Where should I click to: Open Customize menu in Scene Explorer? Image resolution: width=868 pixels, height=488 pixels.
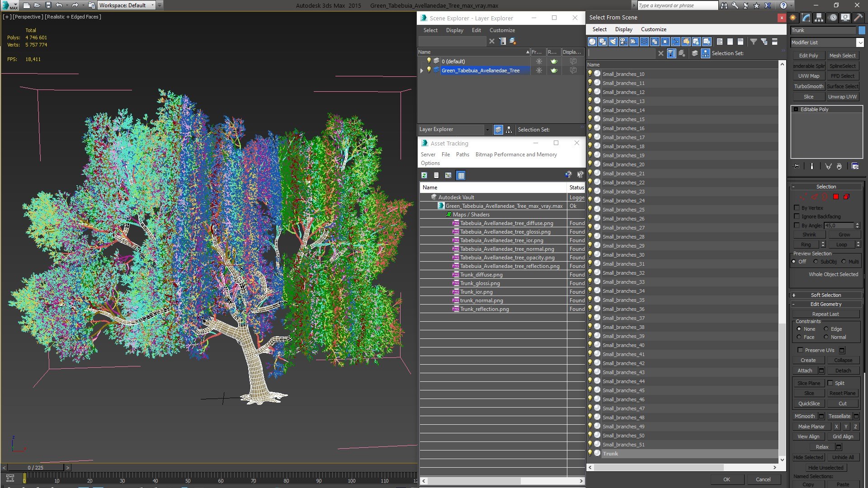click(x=502, y=30)
